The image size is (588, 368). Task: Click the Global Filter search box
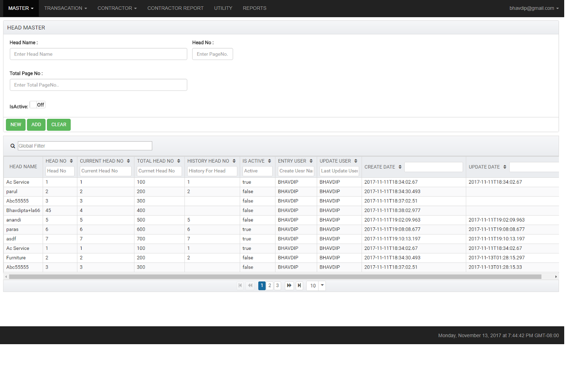click(85, 146)
